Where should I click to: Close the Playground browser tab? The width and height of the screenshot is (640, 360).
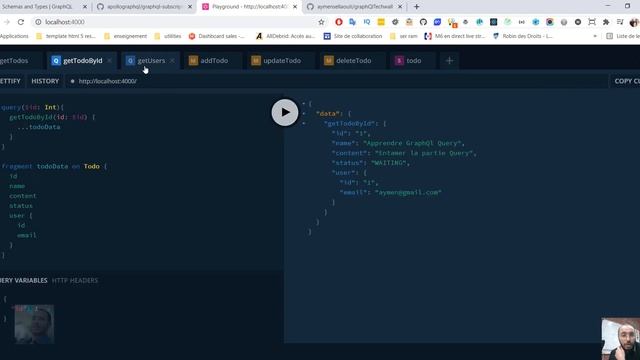pos(295,7)
